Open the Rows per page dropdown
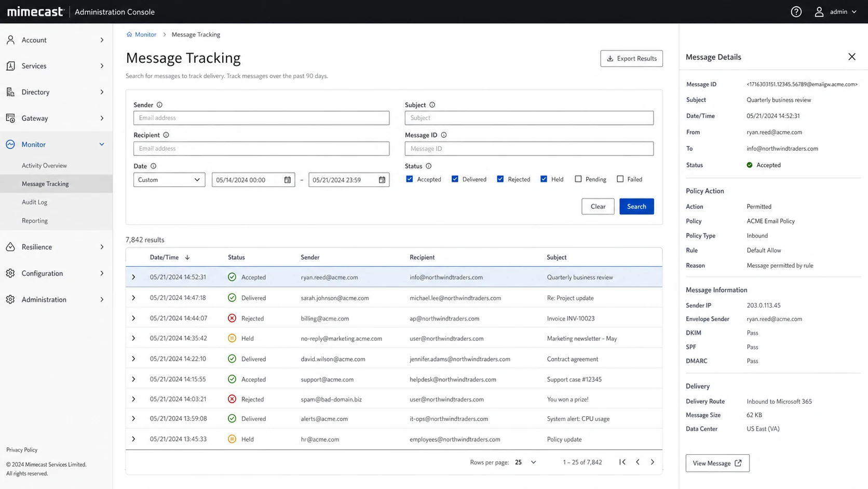Screen dimensions: 868x489 pos(525,462)
